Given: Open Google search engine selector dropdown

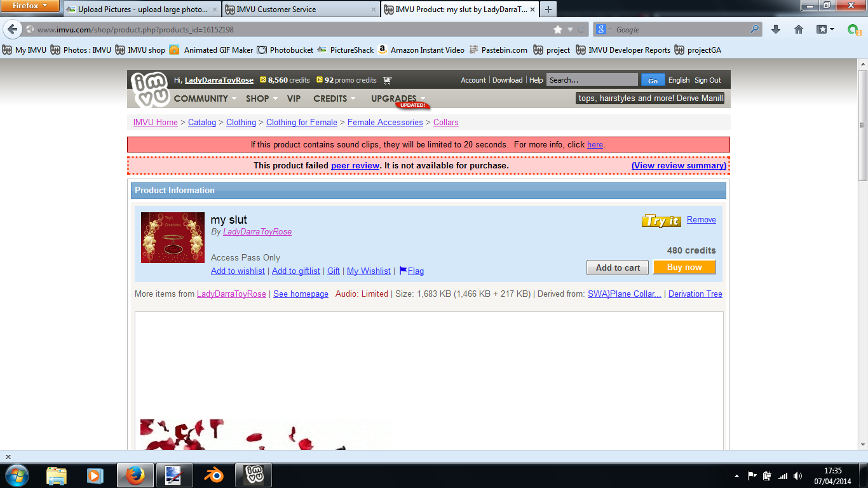Looking at the screenshot, I should point(605,29).
